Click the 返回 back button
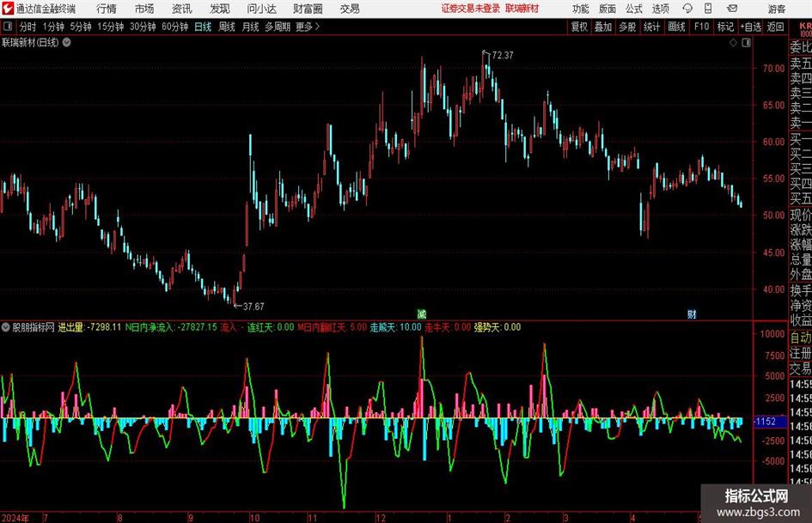The height and width of the screenshot is (523, 812). [775, 27]
